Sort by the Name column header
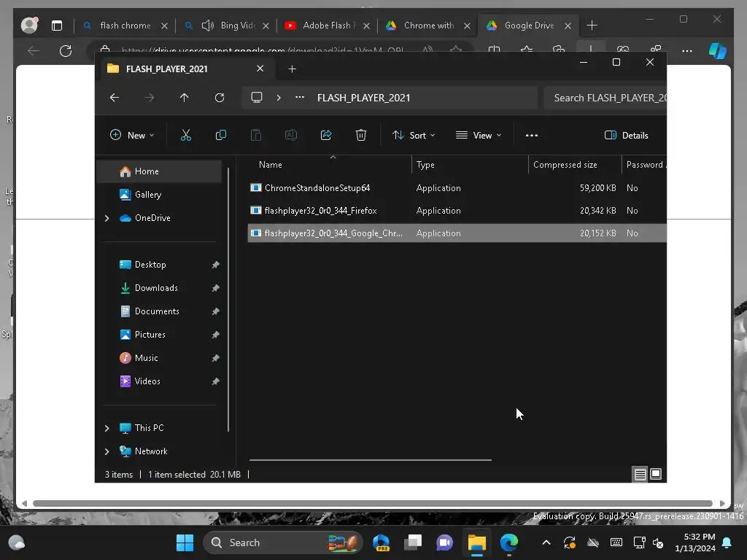Screen dimensions: 747x560 (x=329, y=165)
